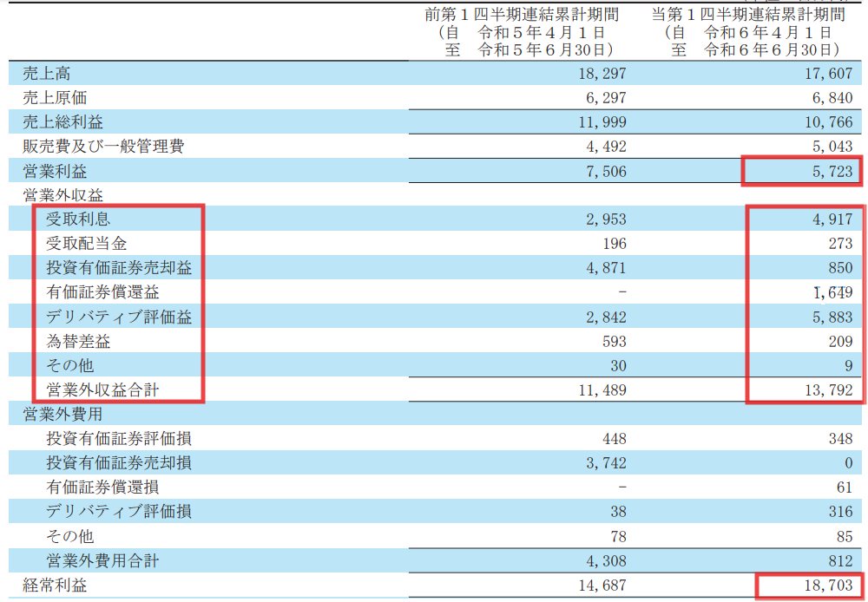
Task: Select the 売上原価 value 6,840
Action: point(831,99)
